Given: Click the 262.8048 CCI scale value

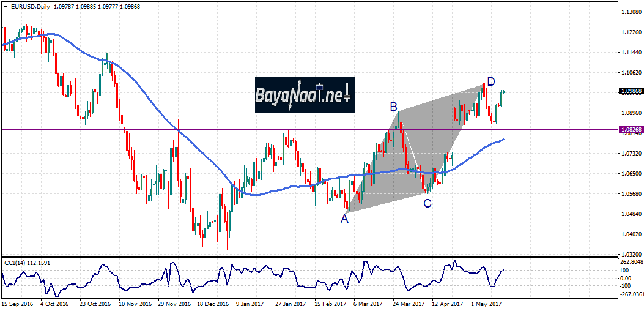Looking at the screenshot, I should (x=631, y=262).
